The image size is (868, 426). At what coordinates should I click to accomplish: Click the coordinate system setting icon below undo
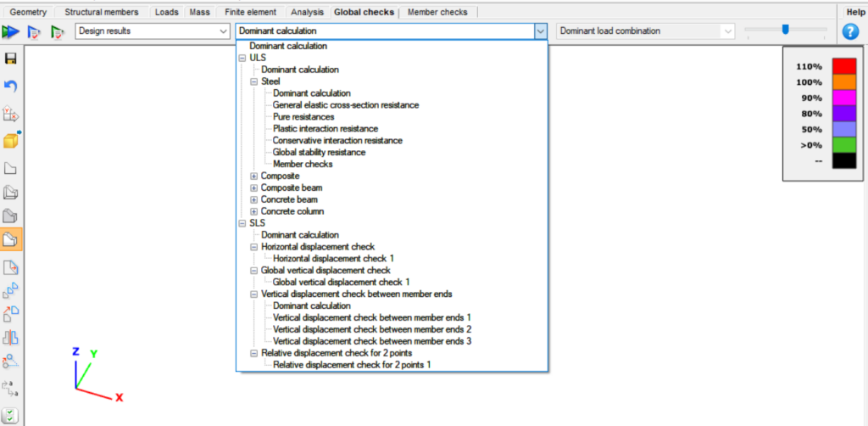coord(11,114)
